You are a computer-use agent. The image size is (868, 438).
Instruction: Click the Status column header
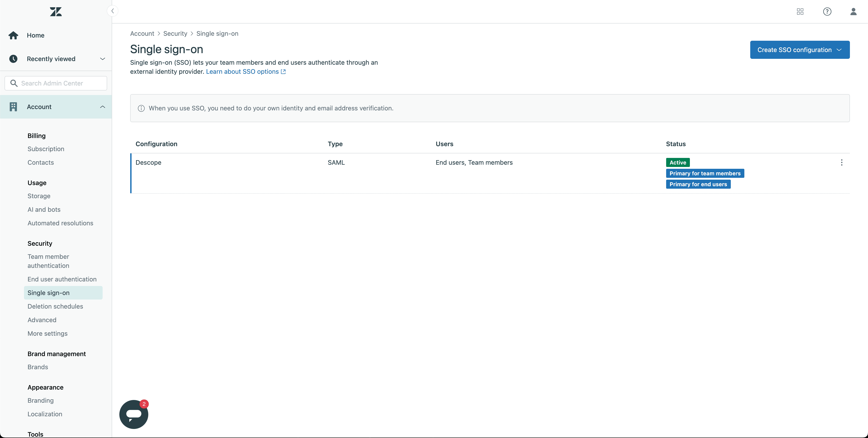[x=676, y=144]
